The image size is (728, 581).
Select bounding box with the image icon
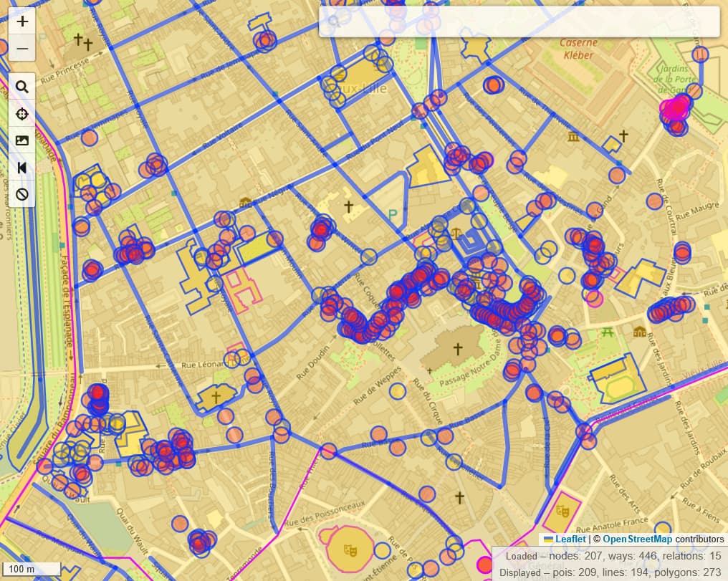[22, 140]
